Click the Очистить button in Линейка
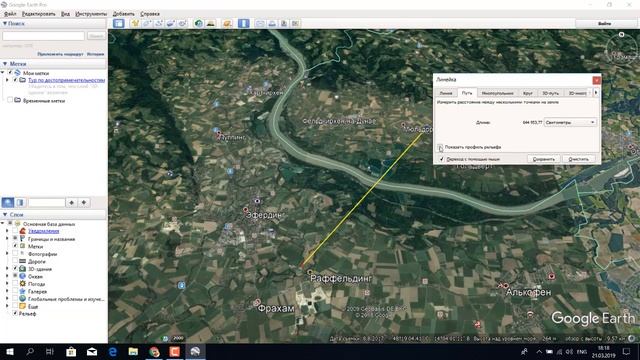640x360 pixels. (578, 159)
